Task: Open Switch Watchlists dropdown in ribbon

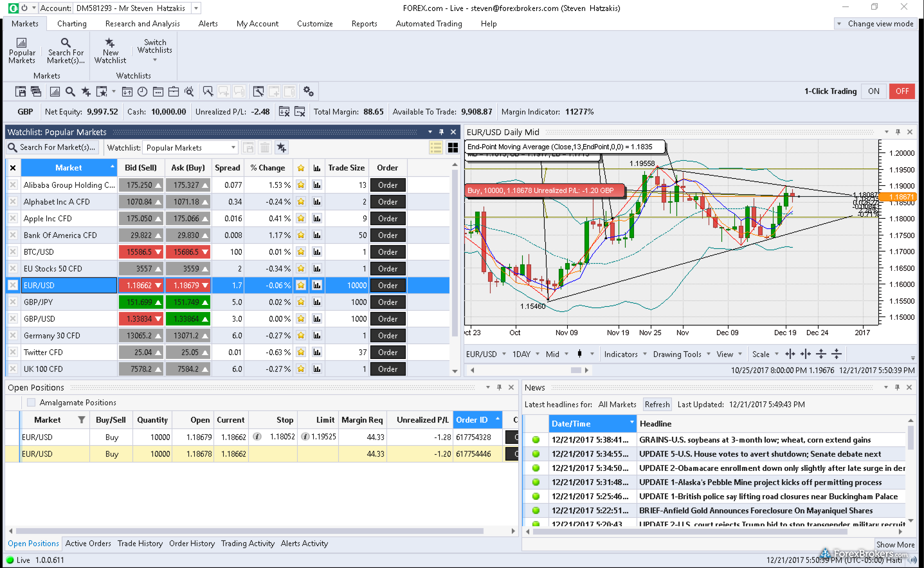Action: coord(154,50)
